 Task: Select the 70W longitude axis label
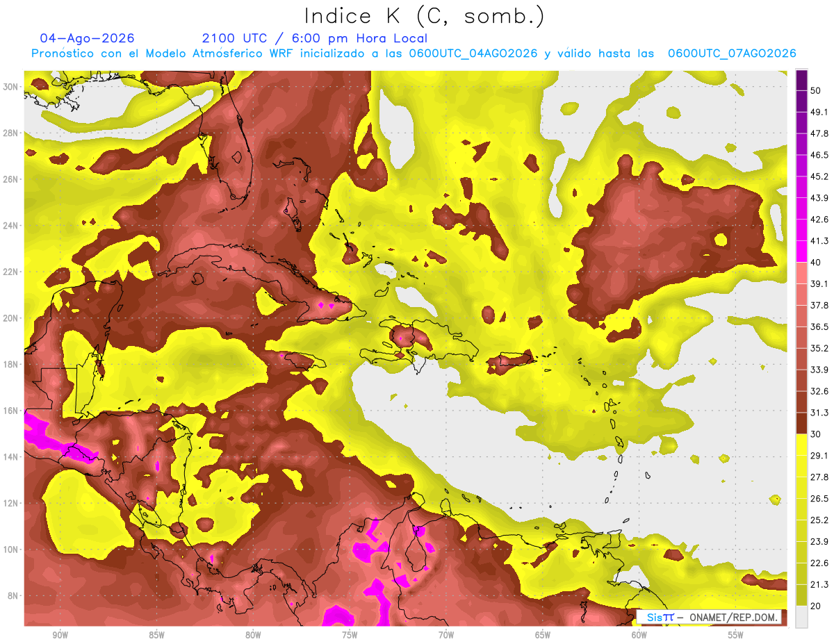tap(446, 636)
